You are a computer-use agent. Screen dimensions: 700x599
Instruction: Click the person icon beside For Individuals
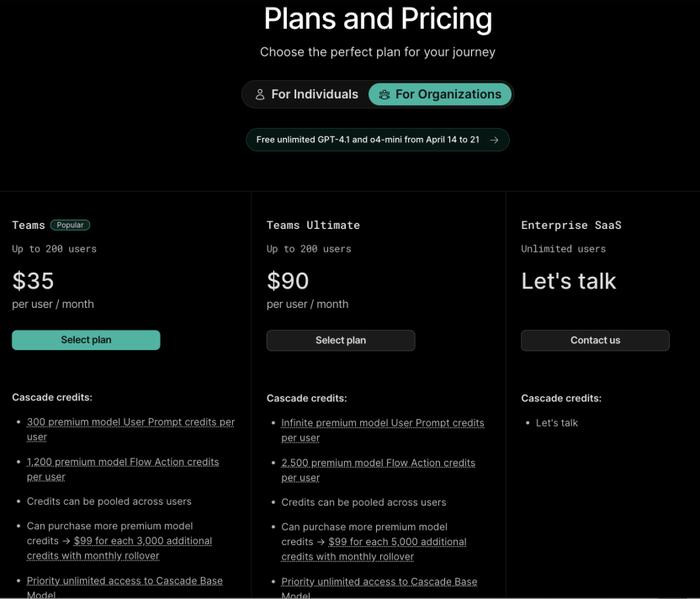(x=260, y=95)
